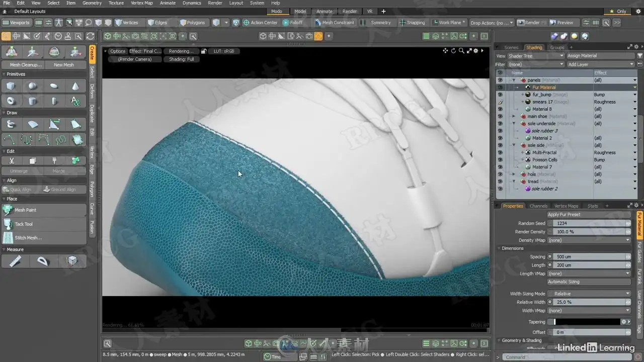Select the ruler measure tool
This screenshot has height=362, width=644.
[x=15, y=261]
